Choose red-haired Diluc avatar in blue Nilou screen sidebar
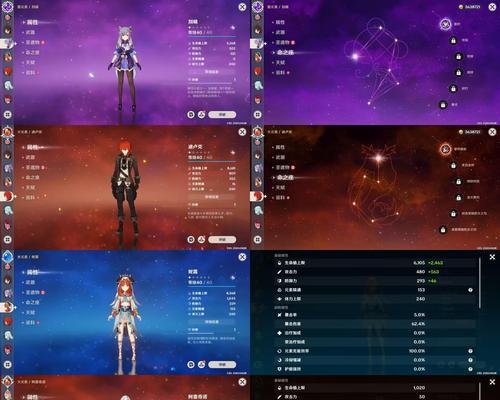 point(8,322)
